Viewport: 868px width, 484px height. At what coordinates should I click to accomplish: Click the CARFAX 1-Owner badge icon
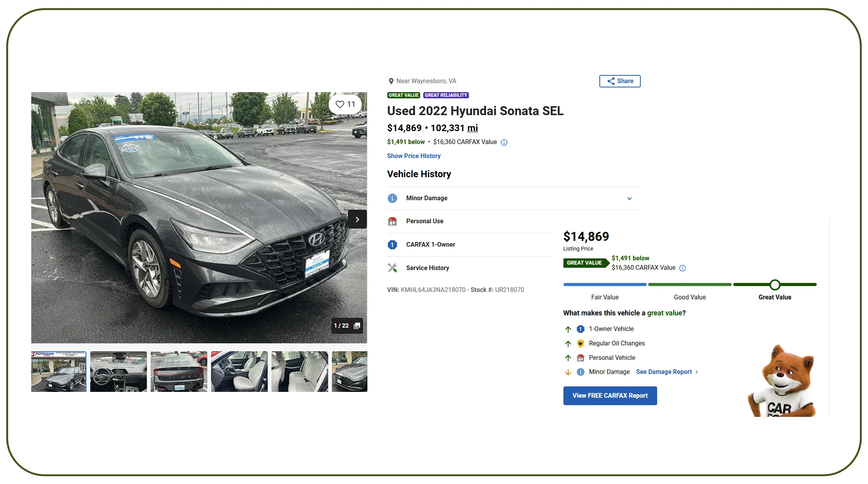pos(392,245)
